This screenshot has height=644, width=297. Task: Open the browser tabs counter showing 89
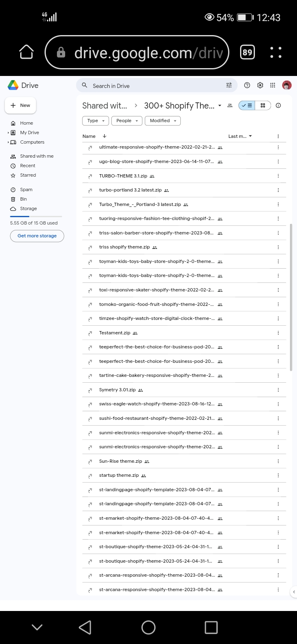click(247, 52)
